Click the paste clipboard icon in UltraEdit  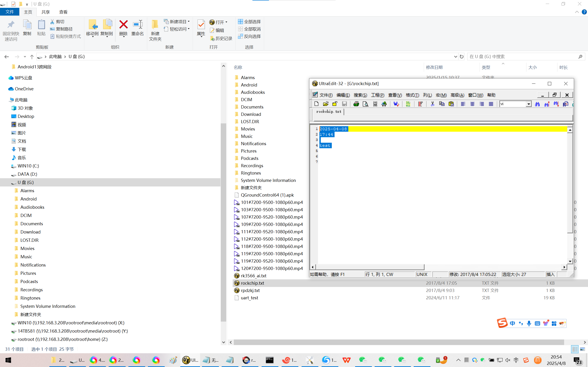[451, 104]
